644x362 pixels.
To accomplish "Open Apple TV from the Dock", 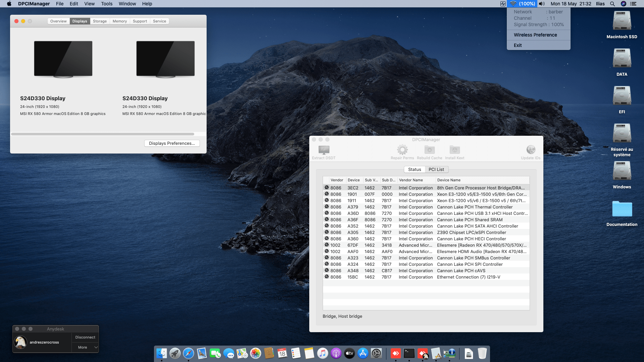I will pos(350,353).
